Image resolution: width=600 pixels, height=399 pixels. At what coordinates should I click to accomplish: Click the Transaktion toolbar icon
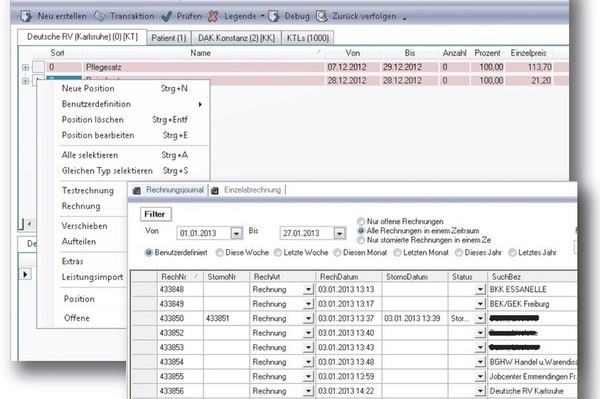[x=99, y=16]
